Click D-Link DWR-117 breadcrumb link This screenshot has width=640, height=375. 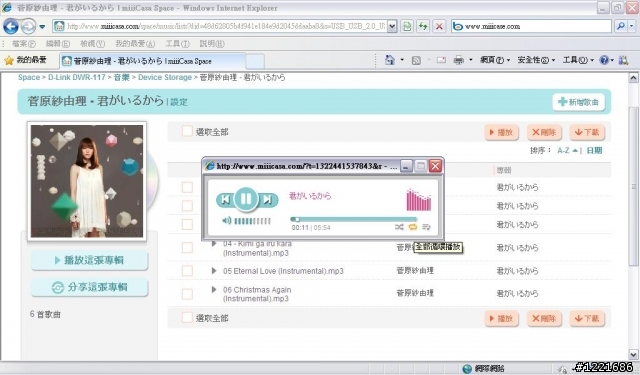point(77,78)
